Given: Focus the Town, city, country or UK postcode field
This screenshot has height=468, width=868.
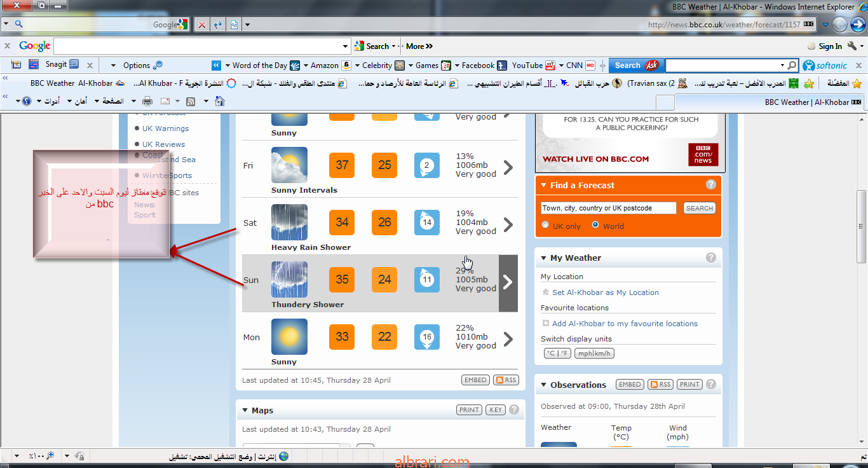Looking at the screenshot, I should coord(609,208).
